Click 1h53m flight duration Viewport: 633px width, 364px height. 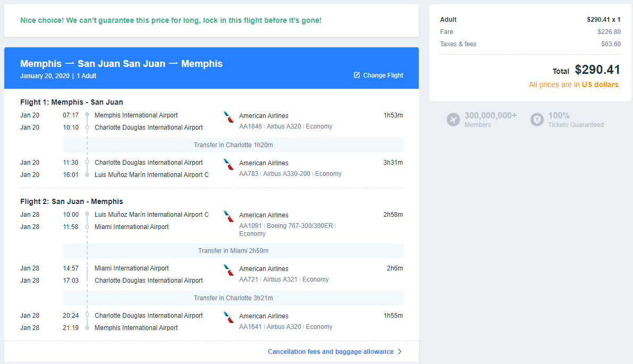pyautogui.click(x=393, y=115)
